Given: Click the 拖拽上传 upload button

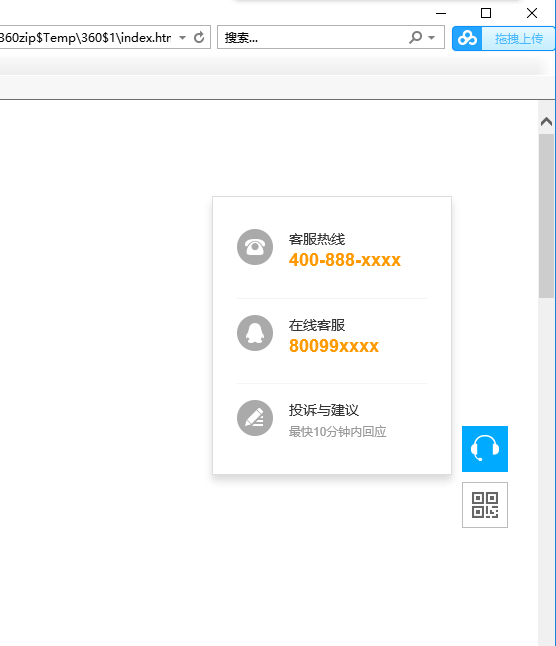Looking at the screenshot, I should click(519, 38).
